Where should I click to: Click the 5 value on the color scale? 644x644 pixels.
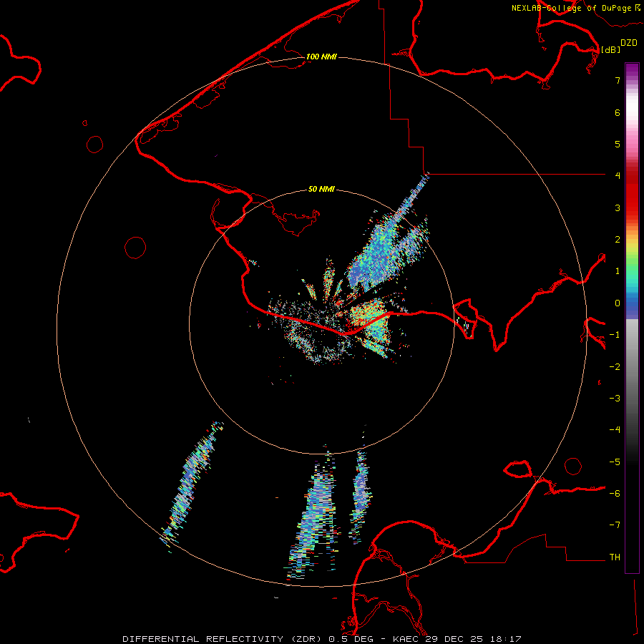618,144
